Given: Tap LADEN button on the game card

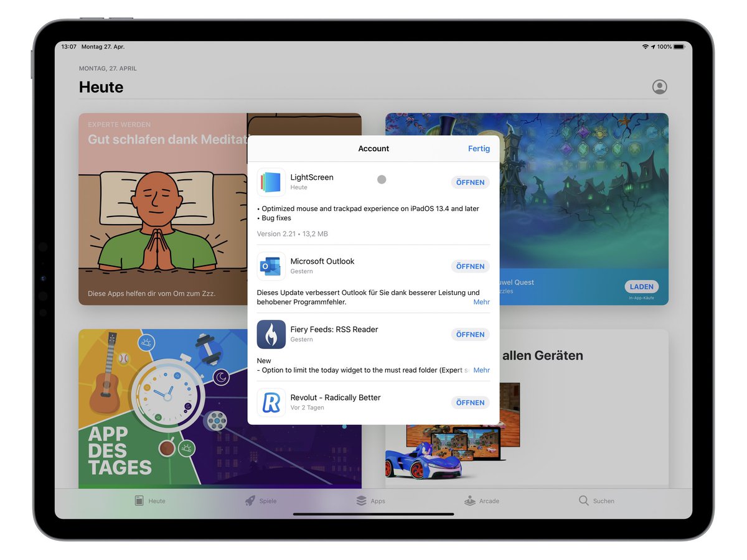Looking at the screenshot, I should click(641, 287).
